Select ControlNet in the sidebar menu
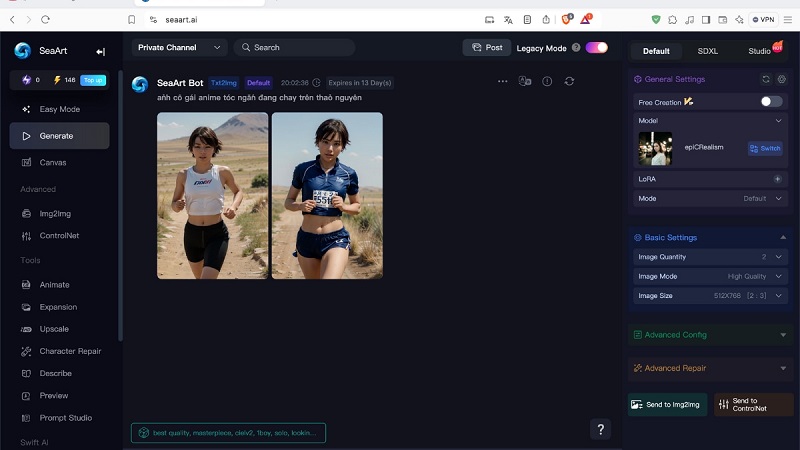Screen dimensions: 800x450 (x=59, y=236)
